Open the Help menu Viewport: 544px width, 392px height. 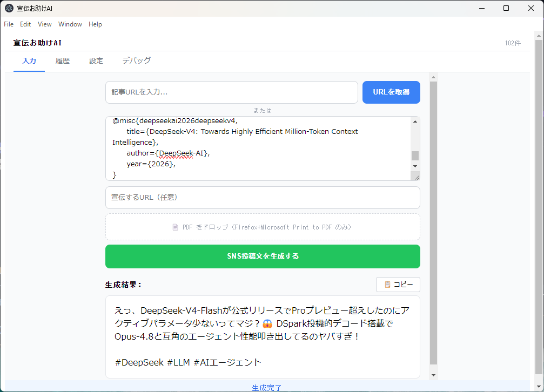point(95,24)
